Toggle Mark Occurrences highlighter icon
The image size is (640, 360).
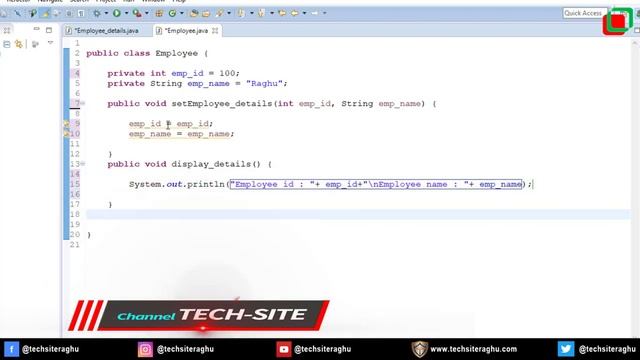[x=46, y=13]
